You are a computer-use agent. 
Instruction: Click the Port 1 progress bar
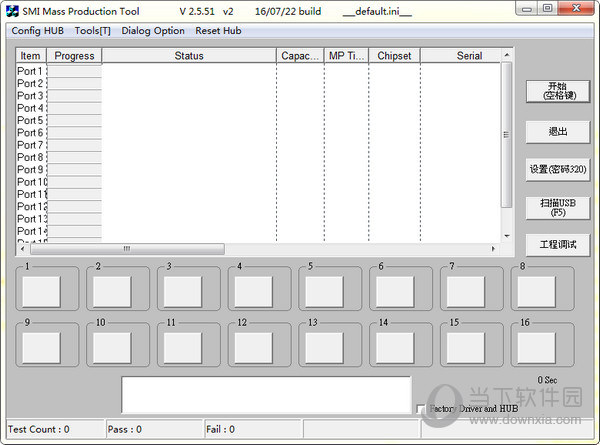74,71
